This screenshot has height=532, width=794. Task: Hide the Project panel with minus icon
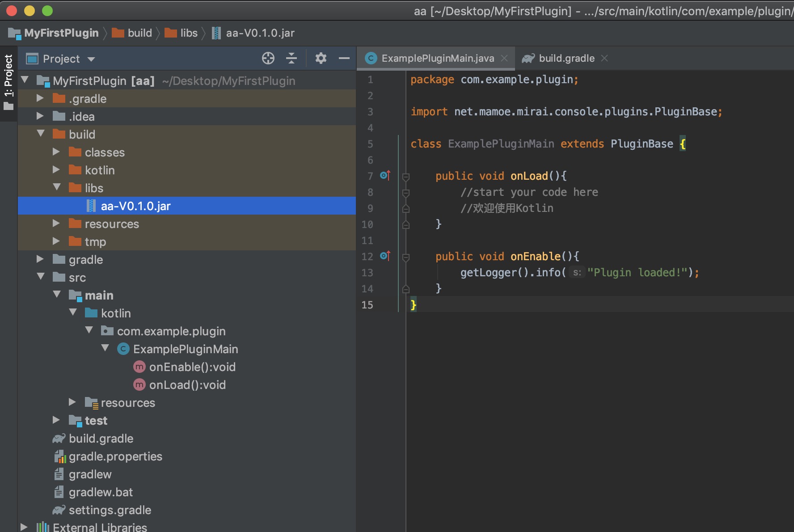(344, 58)
